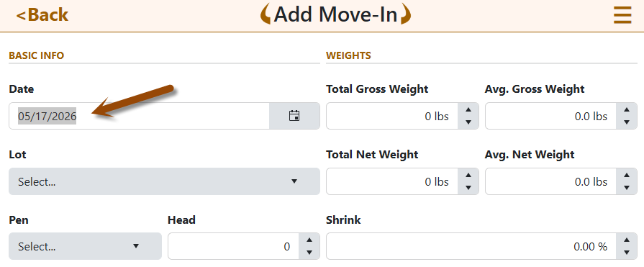
Task: Decrease Shrink percentage with down arrow
Action: pyautogui.click(x=627, y=253)
